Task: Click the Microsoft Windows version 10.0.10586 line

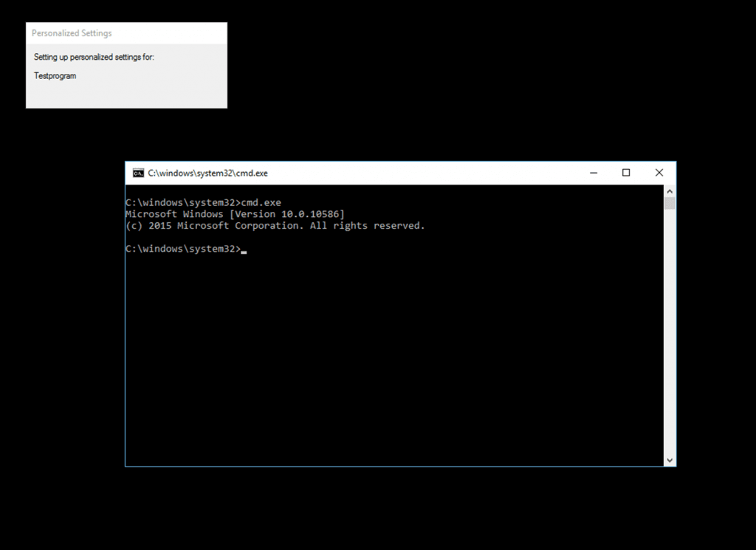Action: [235, 214]
